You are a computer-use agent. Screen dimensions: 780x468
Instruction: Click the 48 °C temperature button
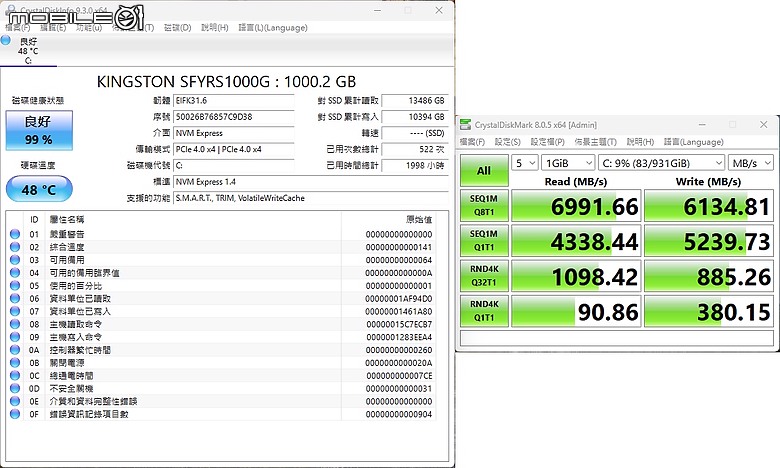pos(39,189)
